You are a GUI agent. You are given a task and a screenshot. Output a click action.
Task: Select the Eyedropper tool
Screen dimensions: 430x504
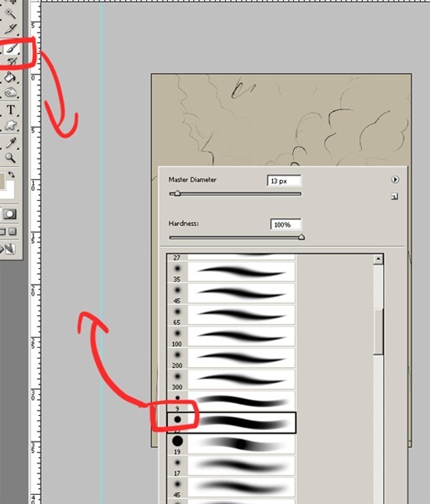pos(11,142)
